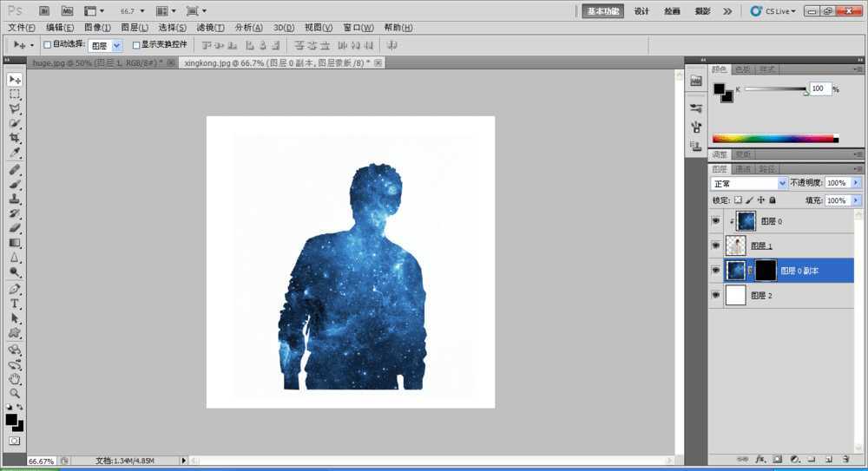Click the layer style fx icon
This screenshot has height=471, width=868.
(x=759, y=458)
